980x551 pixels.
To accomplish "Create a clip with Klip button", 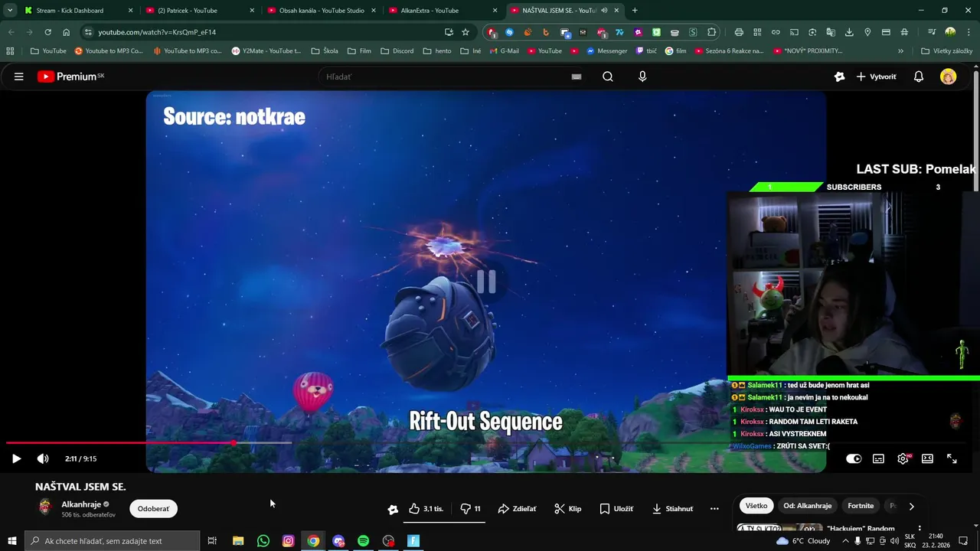I will point(567,509).
